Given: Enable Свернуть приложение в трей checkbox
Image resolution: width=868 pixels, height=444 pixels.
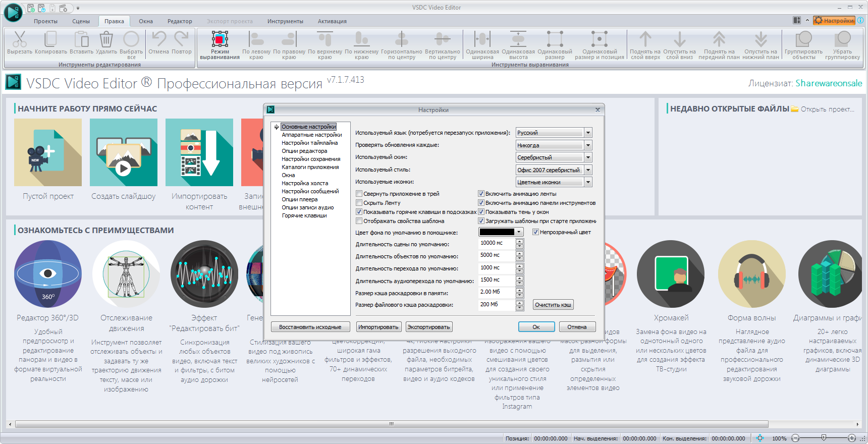Looking at the screenshot, I should 359,194.
